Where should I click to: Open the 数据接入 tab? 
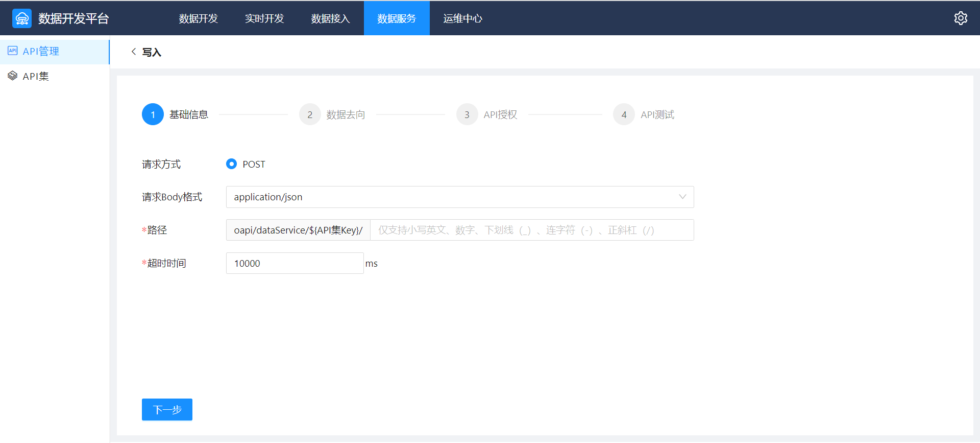tap(330, 18)
